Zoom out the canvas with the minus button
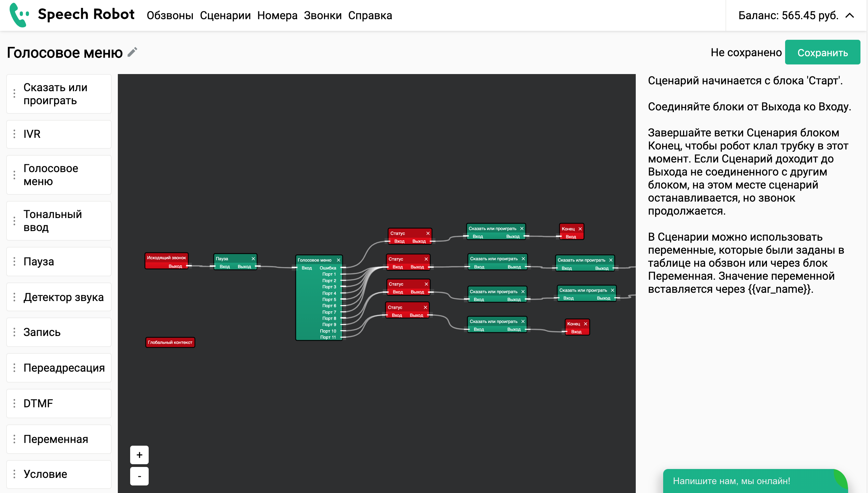This screenshot has height=493, width=868. 139,476
